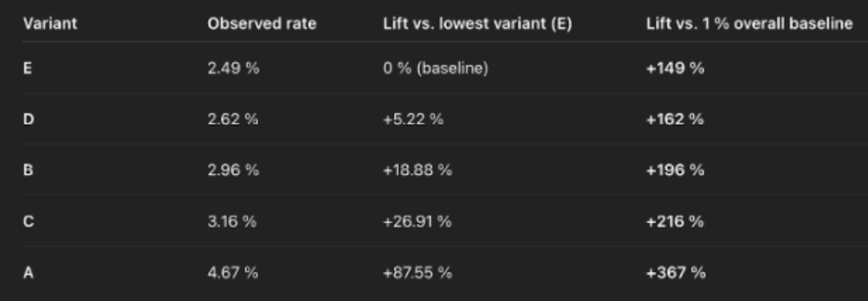
Task: Click the Variant column header
Action: pyautogui.click(x=50, y=24)
